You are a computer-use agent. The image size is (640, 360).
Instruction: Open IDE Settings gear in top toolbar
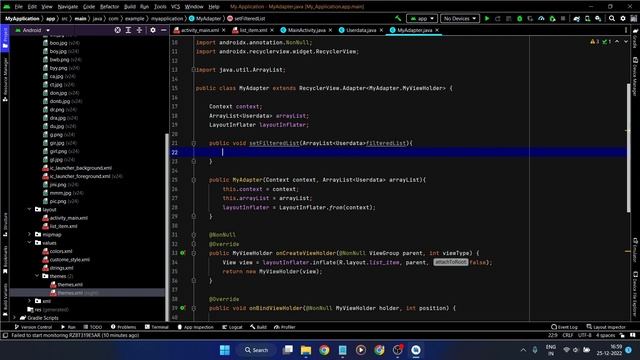[x=623, y=18]
